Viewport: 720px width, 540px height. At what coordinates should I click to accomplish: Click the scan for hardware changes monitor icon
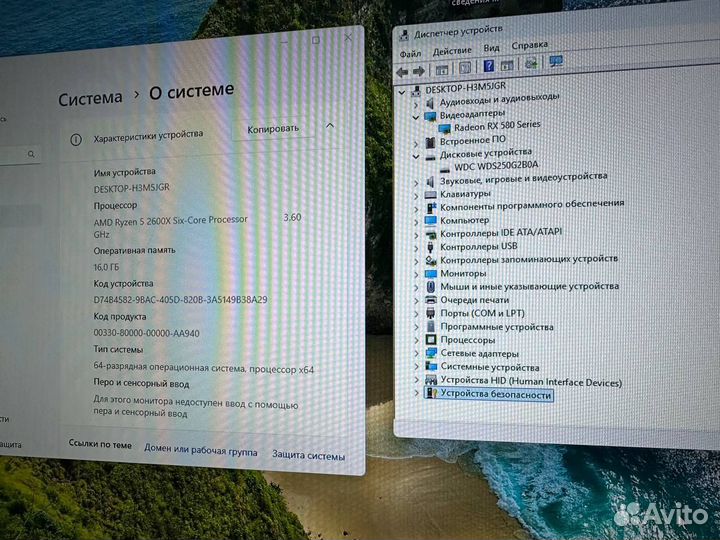coord(556,63)
